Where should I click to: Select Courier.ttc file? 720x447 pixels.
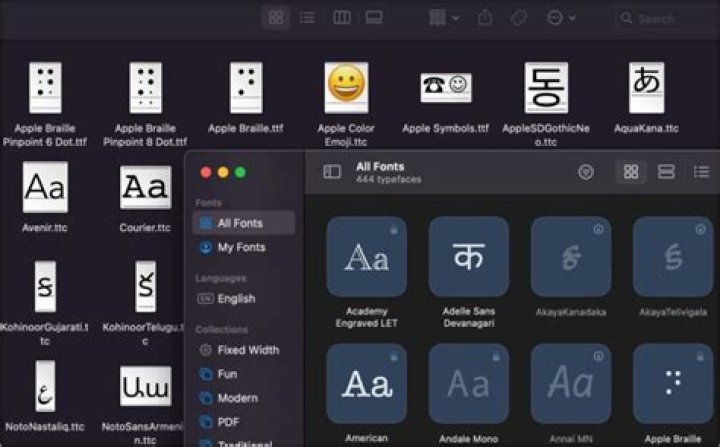[146, 187]
